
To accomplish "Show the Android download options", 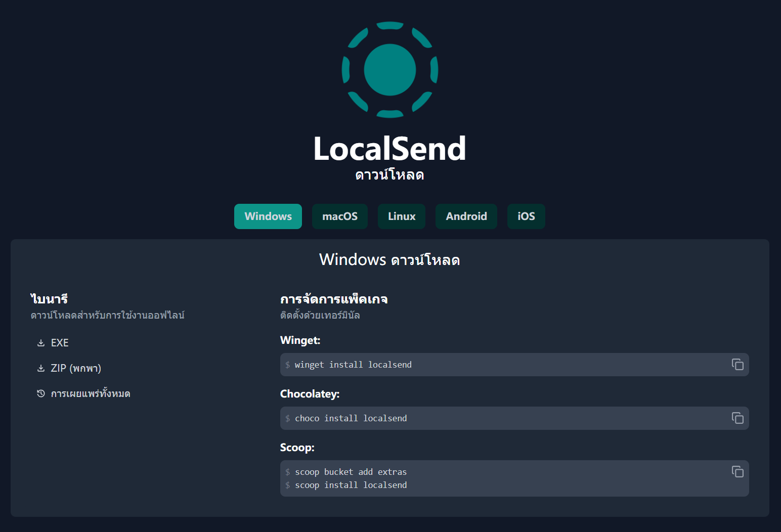I will [466, 216].
